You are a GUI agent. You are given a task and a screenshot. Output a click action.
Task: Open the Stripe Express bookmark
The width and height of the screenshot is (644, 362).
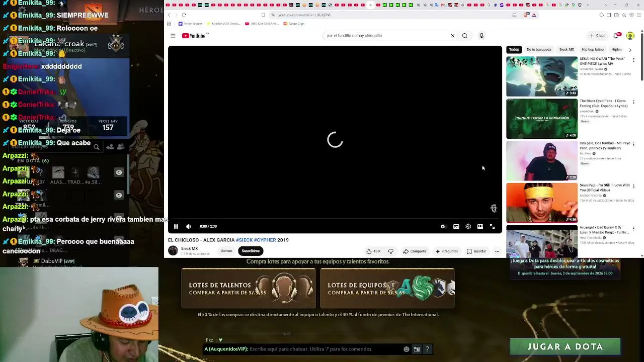click(x=190, y=24)
